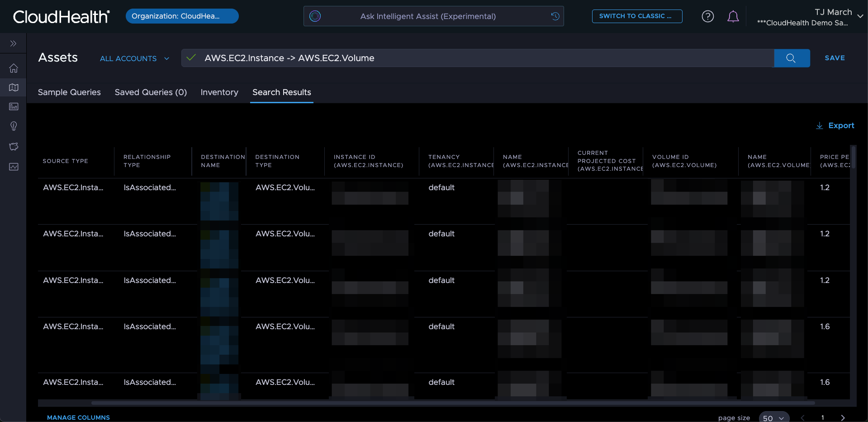This screenshot has width=868, height=422.
Task: Click the SWITCH TO CLASSIC button
Action: [x=637, y=16]
